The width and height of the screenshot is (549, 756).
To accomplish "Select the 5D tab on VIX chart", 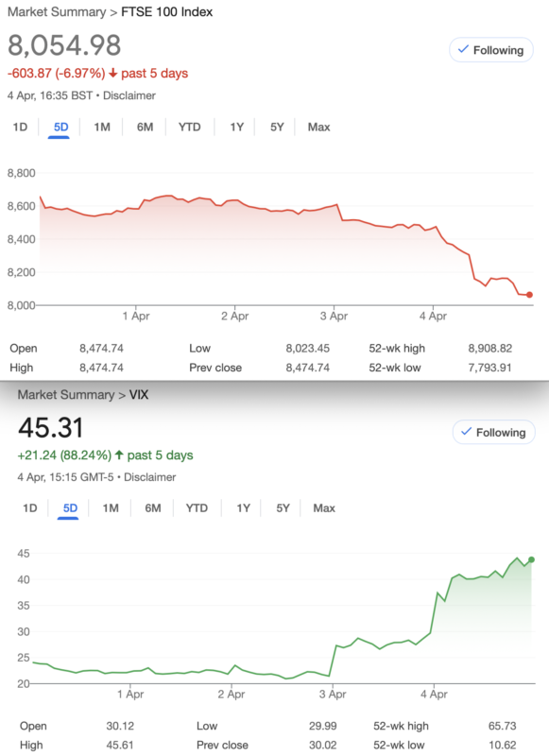I will [70, 507].
